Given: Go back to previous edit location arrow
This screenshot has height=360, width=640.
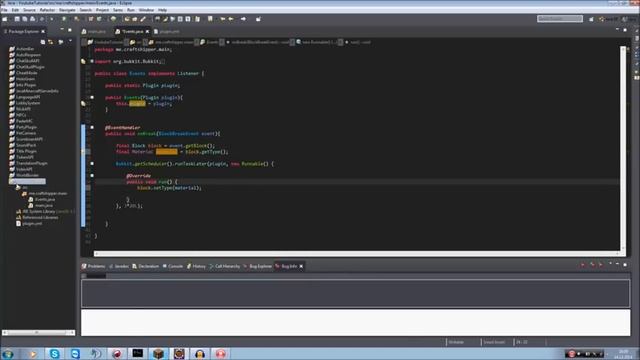Looking at the screenshot, I should [223, 19].
